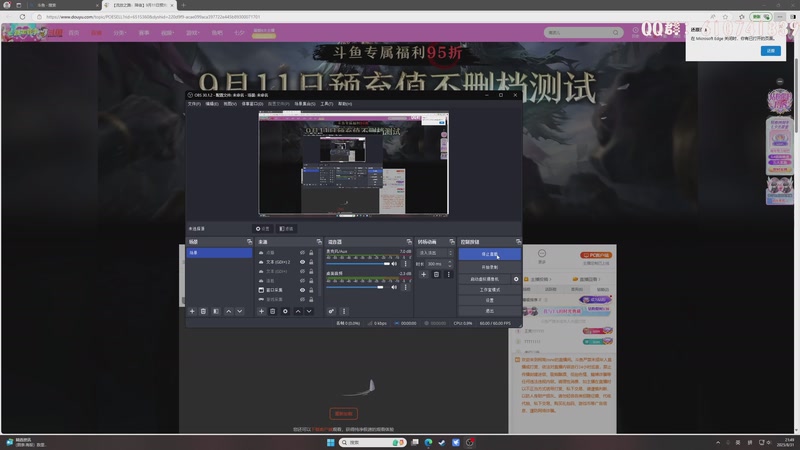Open source 滤镜 filters button above Scenes panel
Image resolution: width=800 pixels, height=450 pixels.
[x=287, y=229]
